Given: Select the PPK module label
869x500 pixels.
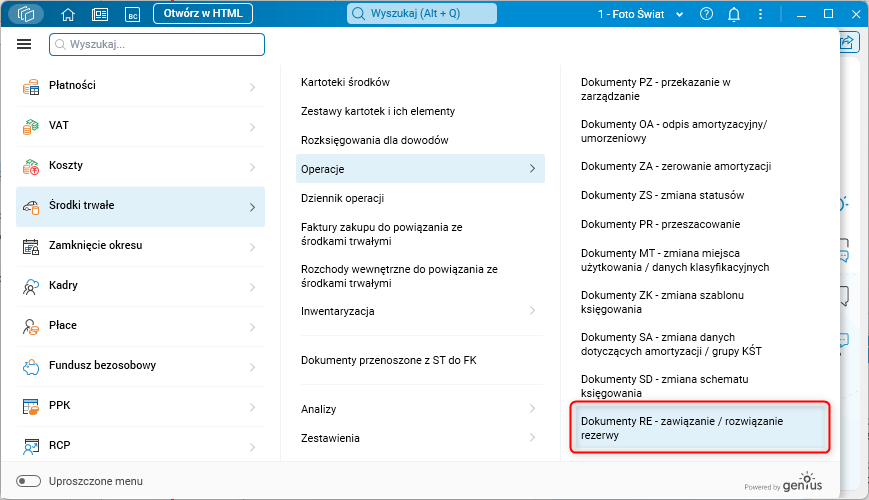Looking at the screenshot, I should [59, 405].
